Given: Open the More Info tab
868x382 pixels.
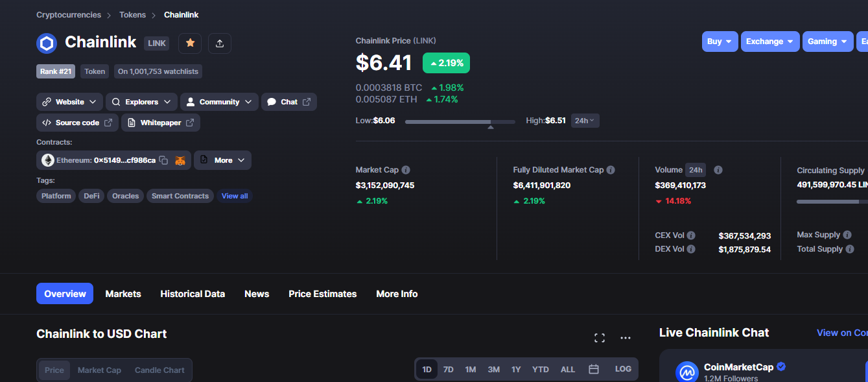Looking at the screenshot, I should click(397, 294).
